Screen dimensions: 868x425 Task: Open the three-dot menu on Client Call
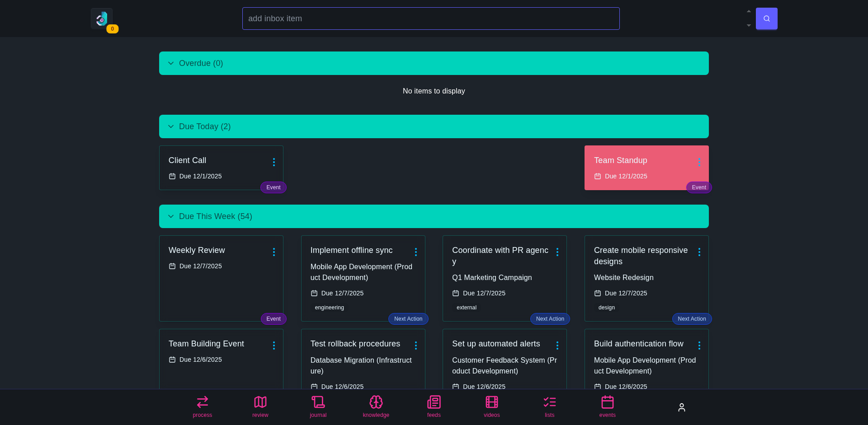(274, 162)
